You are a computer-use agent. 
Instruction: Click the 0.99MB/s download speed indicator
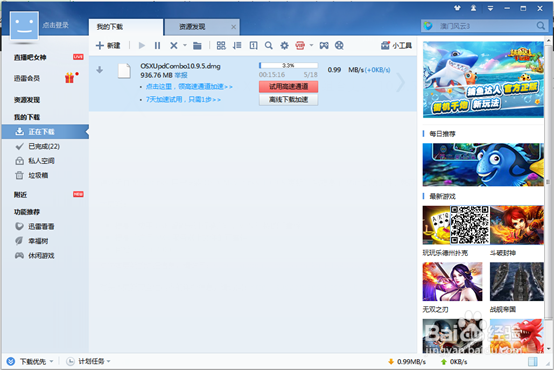(407, 362)
